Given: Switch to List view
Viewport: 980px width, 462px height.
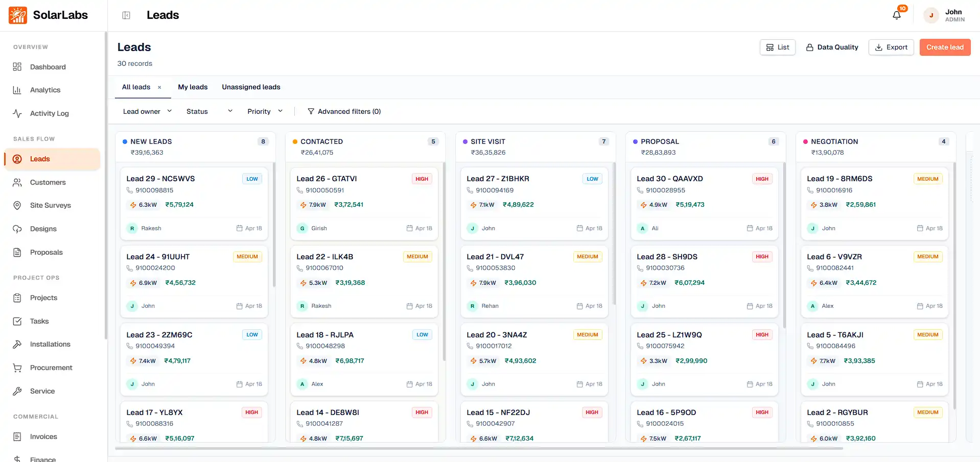Looking at the screenshot, I should coord(777,47).
